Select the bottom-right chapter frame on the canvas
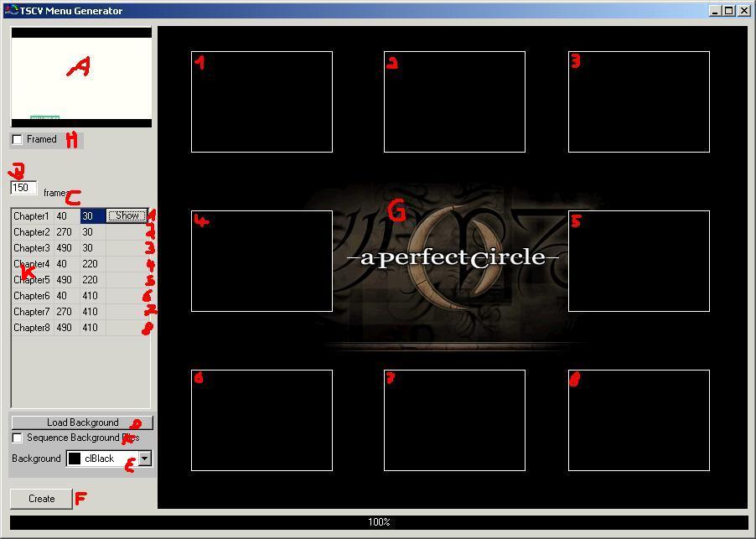This screenshot has width=756, height=539. click(639, 421)
